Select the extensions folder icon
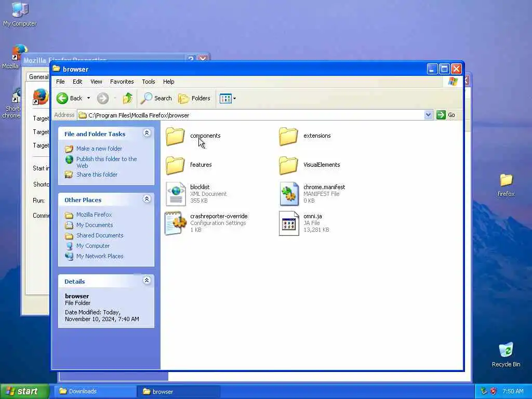Screen dimensions: 532x399 point(288,137)
